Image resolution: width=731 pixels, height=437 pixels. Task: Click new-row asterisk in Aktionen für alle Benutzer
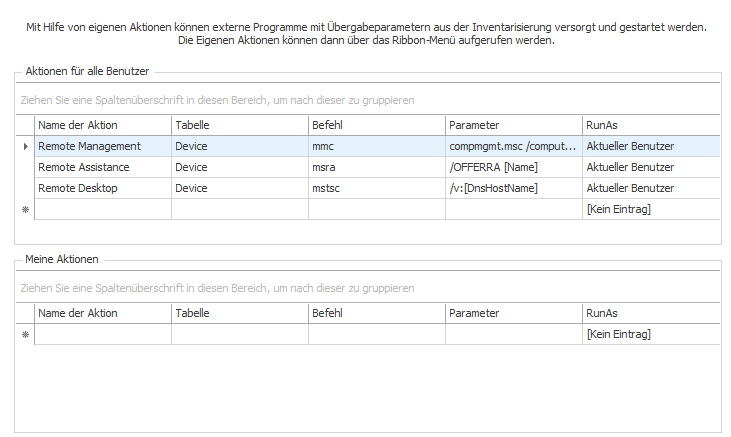(25, 209)
